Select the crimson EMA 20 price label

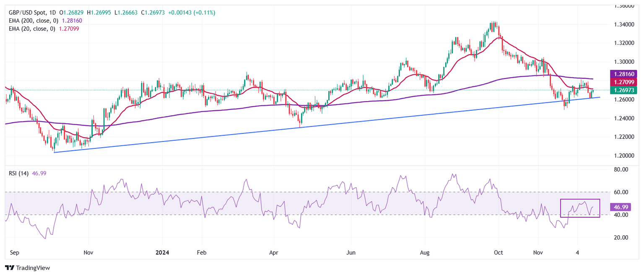tap(624, 82)
